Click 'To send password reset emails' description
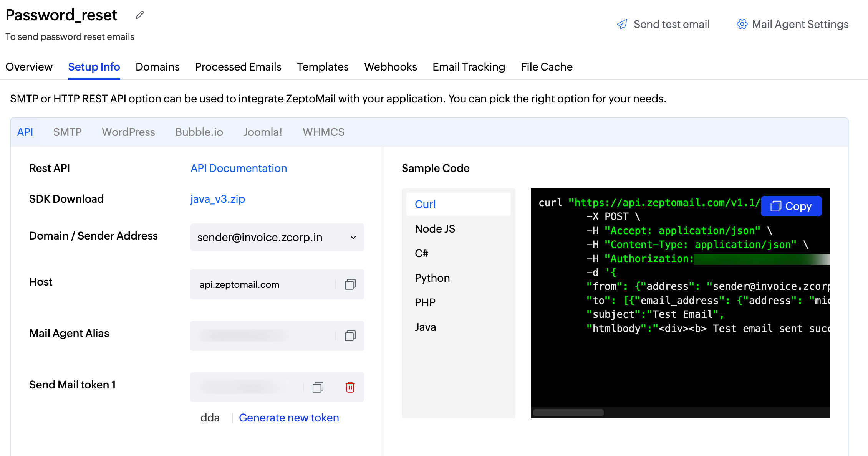Screen dimensions: 868x456 coord(70,37)
